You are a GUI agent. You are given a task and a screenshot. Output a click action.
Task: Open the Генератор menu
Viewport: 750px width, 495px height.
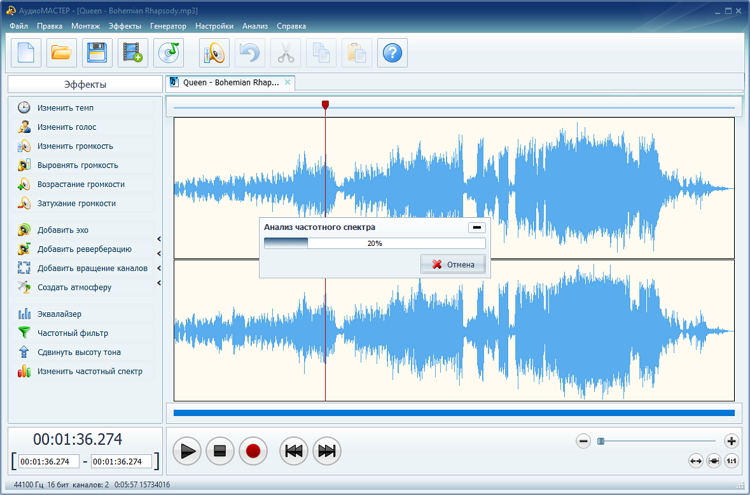168,25
